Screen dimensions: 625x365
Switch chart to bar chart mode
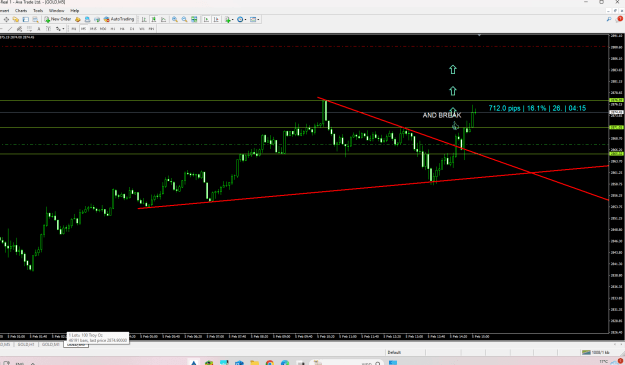click(x=144, y=20)
